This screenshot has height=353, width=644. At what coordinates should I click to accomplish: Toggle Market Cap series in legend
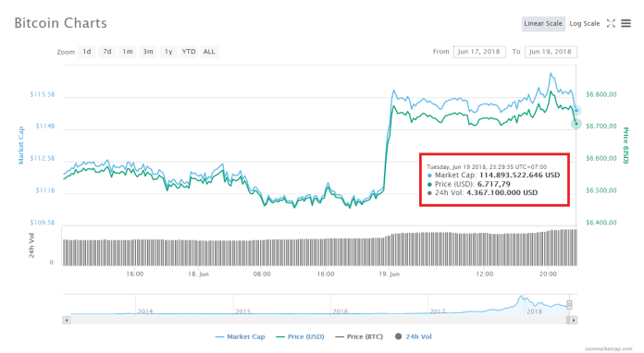pos(241,336)
